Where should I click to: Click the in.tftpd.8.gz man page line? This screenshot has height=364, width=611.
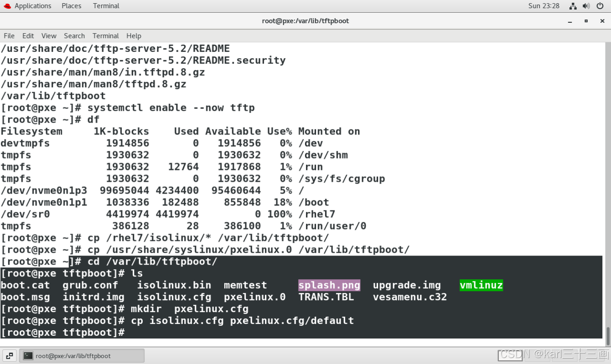tap(103, 72)
